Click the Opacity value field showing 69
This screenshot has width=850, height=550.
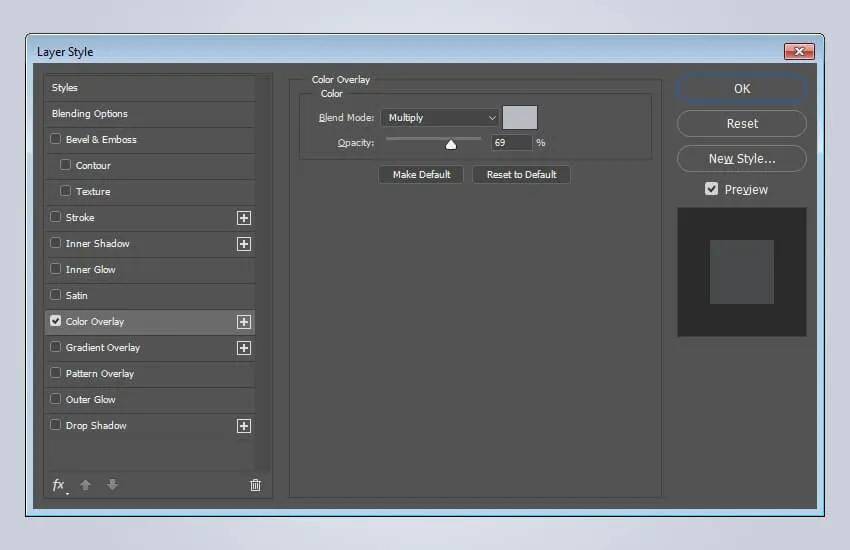click(x=511, y=143)
